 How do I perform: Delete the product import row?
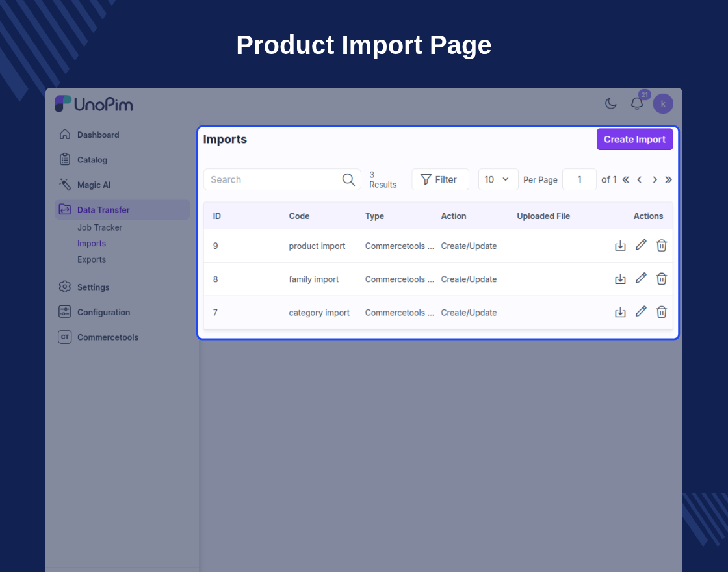[x=662, y=246]
